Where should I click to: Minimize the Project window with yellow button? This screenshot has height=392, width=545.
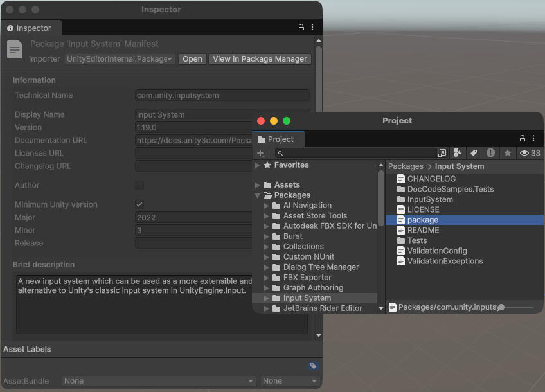tap(274, 121)
